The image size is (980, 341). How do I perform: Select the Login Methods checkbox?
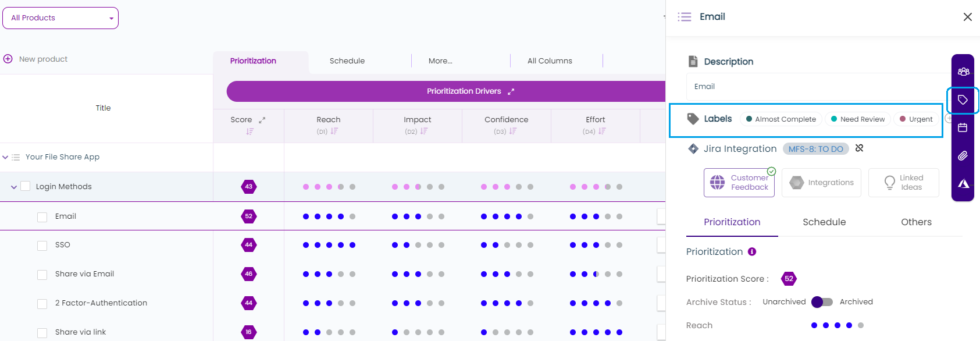[x=25, y=186]
